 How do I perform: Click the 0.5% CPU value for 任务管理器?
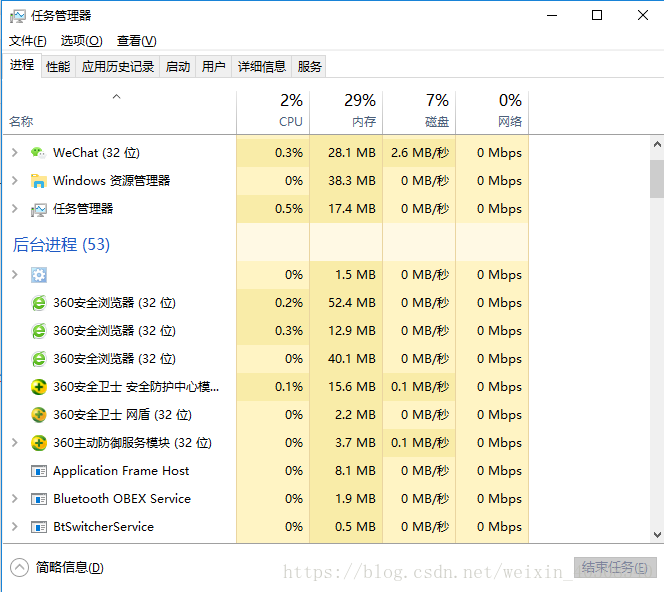pos(289,209)
